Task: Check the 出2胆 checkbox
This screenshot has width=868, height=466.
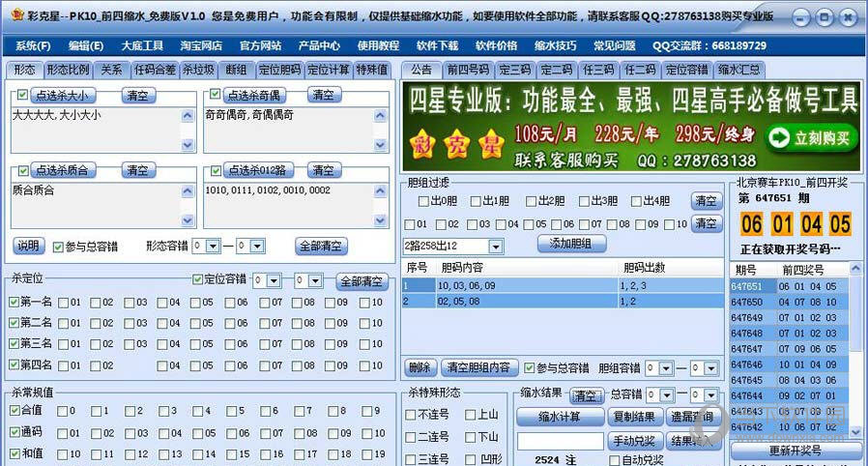Action: (x=531, y=201)
